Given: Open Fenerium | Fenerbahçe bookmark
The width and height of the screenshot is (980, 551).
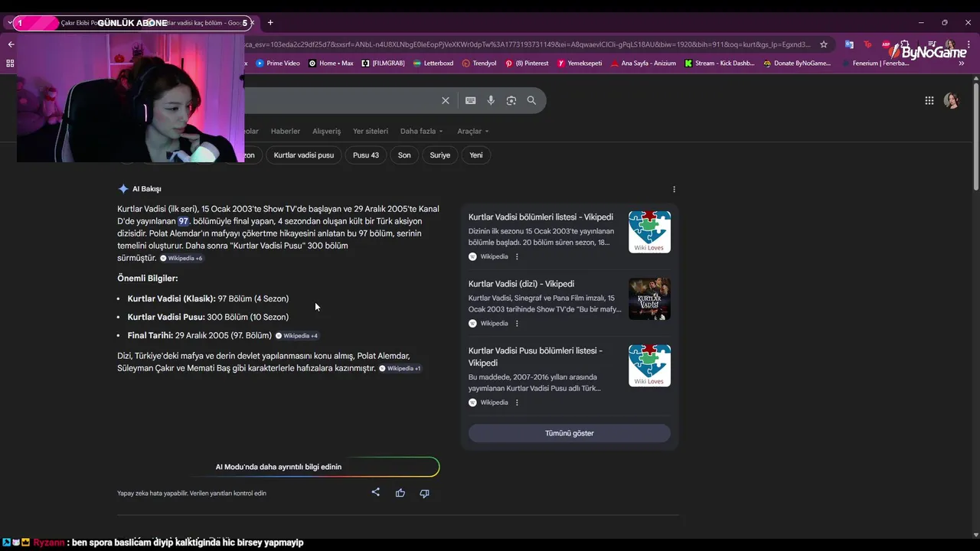Looking at the screenshot, I should [875, 64].
